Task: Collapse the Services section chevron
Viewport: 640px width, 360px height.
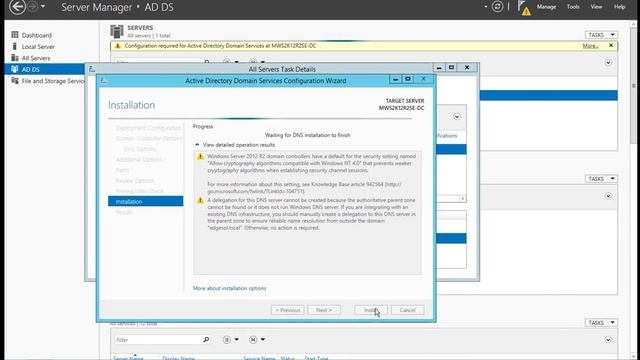Action: pos(608,340)
